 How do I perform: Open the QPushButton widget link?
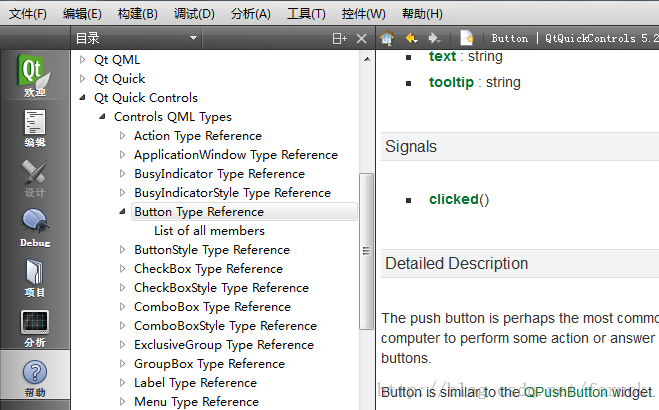point(565,392)
